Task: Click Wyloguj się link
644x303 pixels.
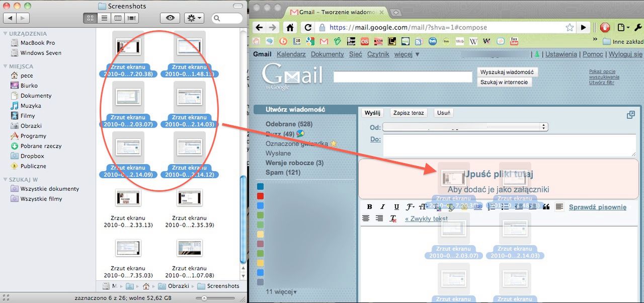Action: click(625, 54)
